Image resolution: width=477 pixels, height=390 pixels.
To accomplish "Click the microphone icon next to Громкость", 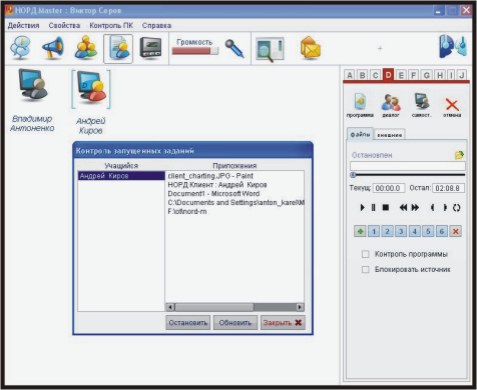I will (x=235, y=49).
